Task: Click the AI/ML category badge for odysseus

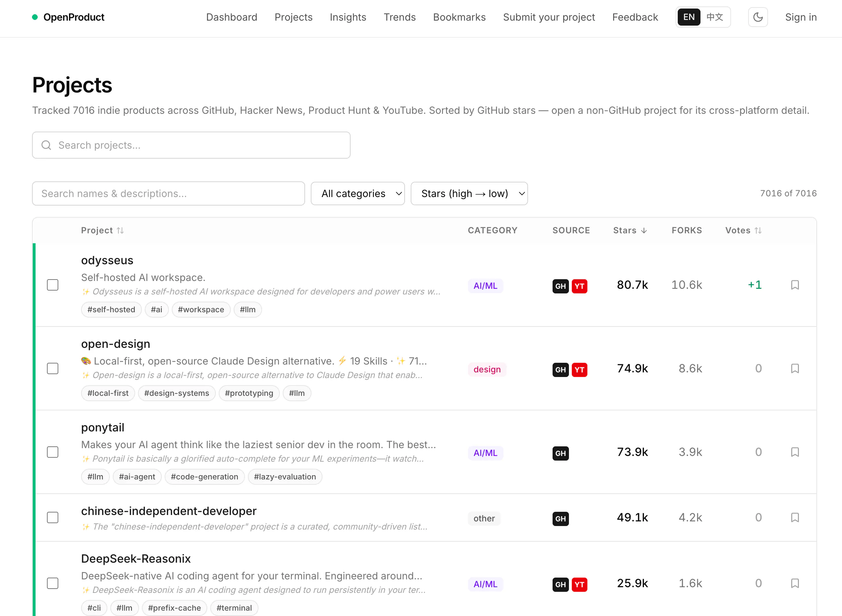Action: [485, 286]
